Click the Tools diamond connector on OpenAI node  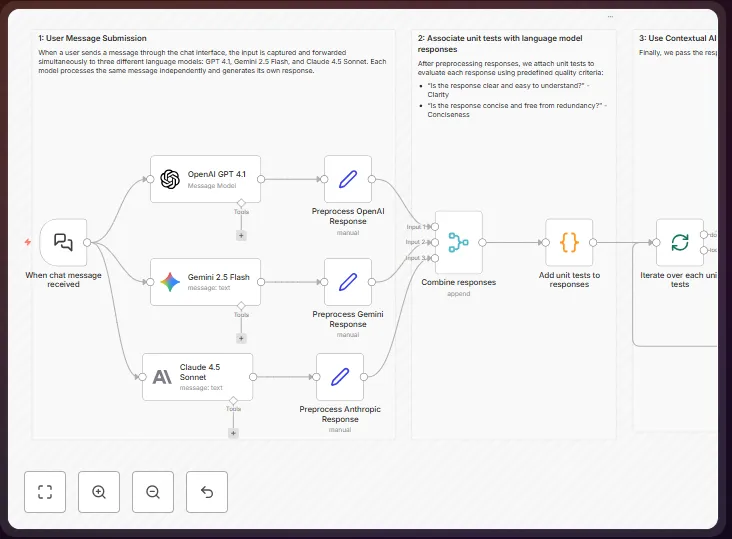point(241,203)
